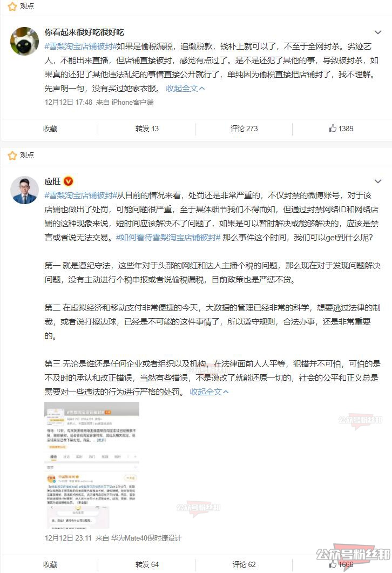Open the username 你看起来很好吃很好吃
The height and width of the screenshot is (573, 392).
coord(84,32)
